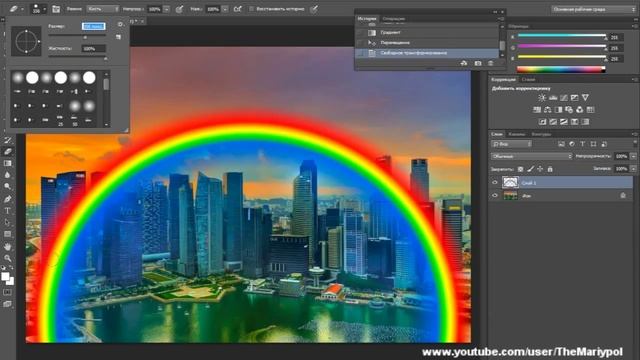Check the Erase to History checkbox
The image size is (640, 360).
pos(251,9)
